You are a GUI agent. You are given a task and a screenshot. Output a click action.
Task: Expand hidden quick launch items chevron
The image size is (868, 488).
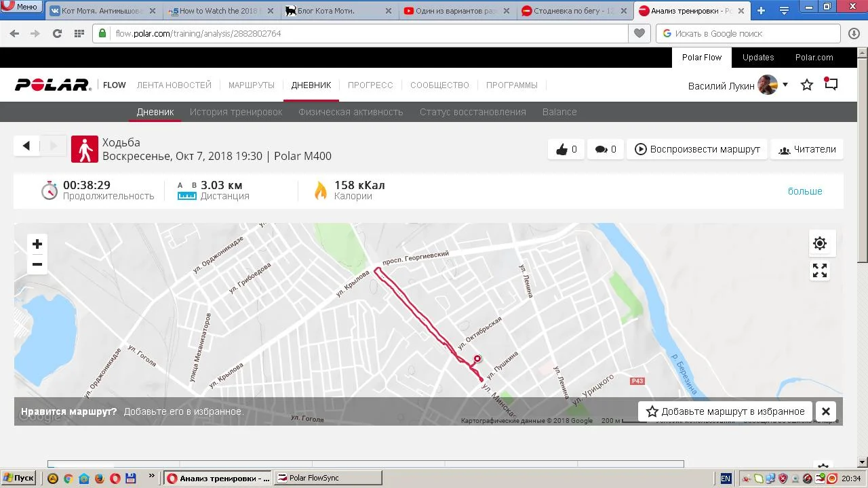151,477
